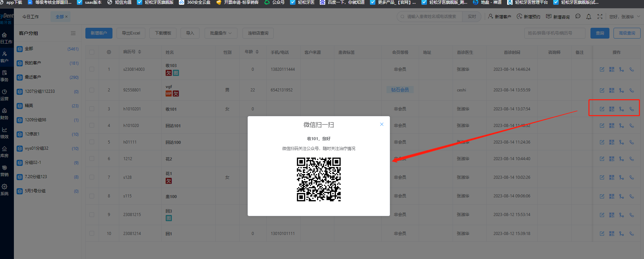The image size is (644, 259).
Task: Click the blue 查询 button
Action: tap(600, 33)
